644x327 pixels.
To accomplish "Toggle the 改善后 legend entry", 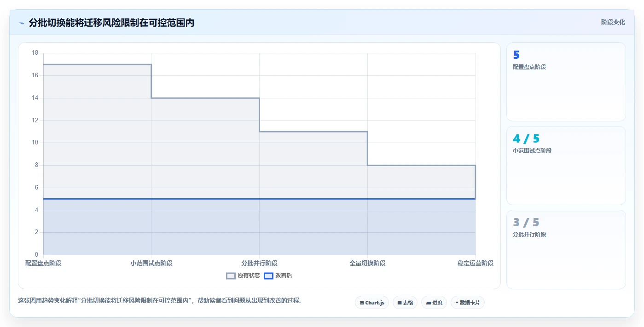I will click(x=278, y=275).
